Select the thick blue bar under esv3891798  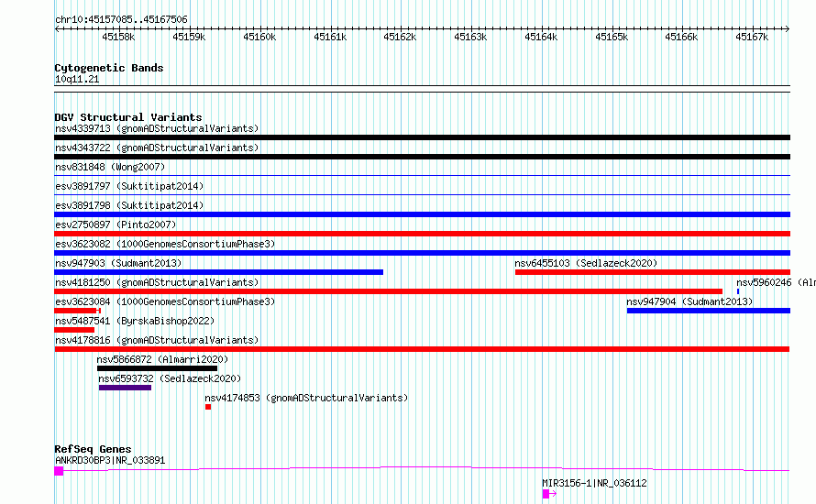tap(422, 214)
